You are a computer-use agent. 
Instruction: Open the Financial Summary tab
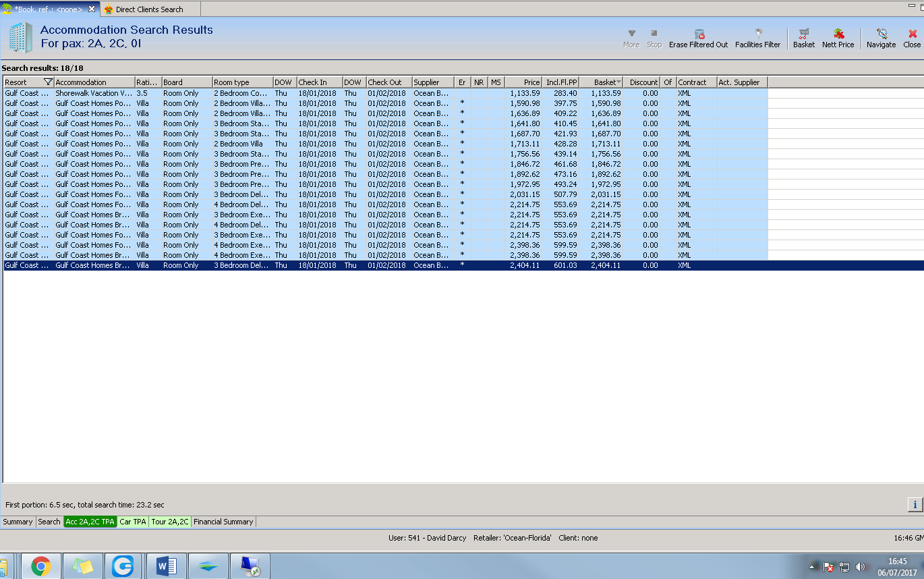click(223, 522)
